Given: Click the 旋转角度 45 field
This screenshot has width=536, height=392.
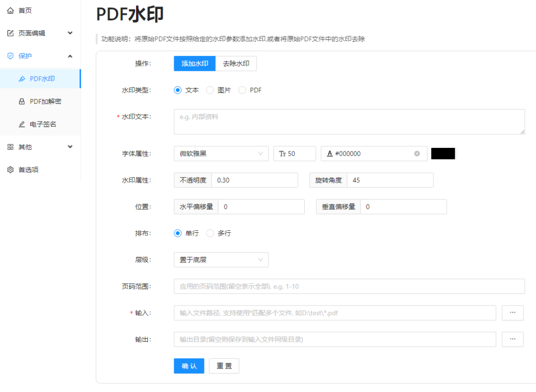Looking at the screenshot, I should 390,180.
